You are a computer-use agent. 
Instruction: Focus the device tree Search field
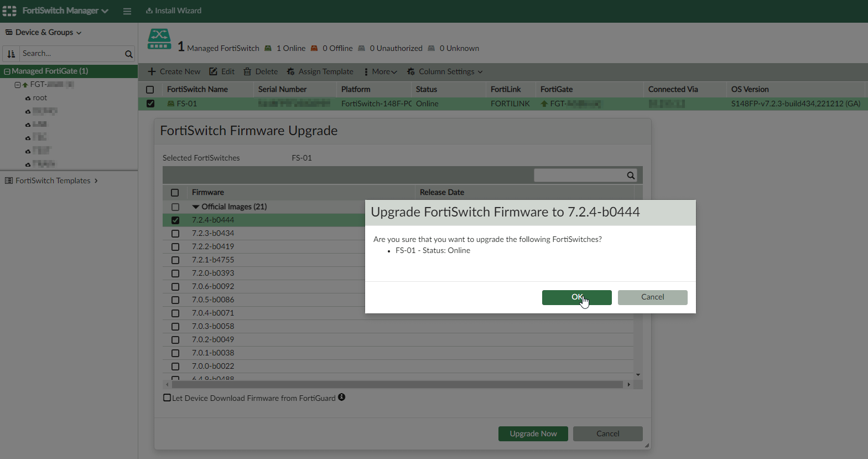point(72,54)
